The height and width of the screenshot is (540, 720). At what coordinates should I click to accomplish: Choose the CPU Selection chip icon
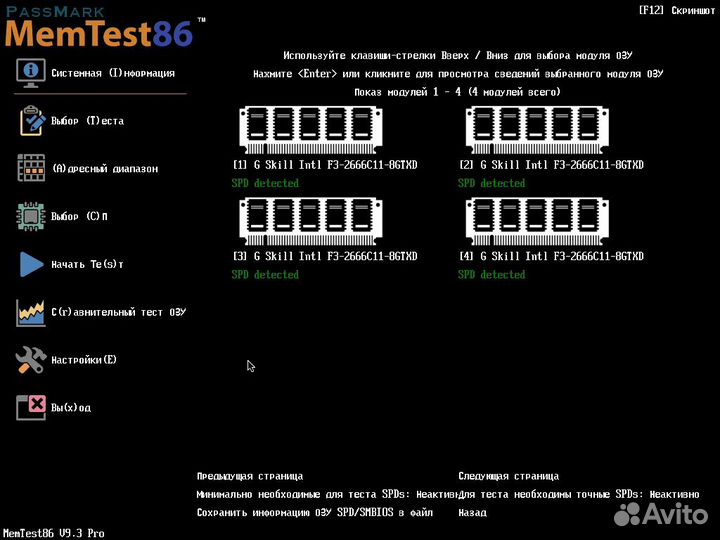[x=31, y=216]
